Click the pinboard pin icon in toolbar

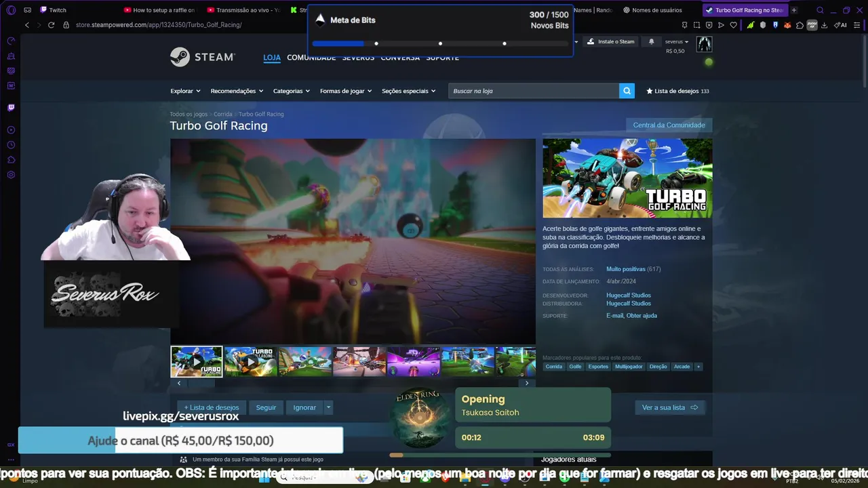coord(684,25)
